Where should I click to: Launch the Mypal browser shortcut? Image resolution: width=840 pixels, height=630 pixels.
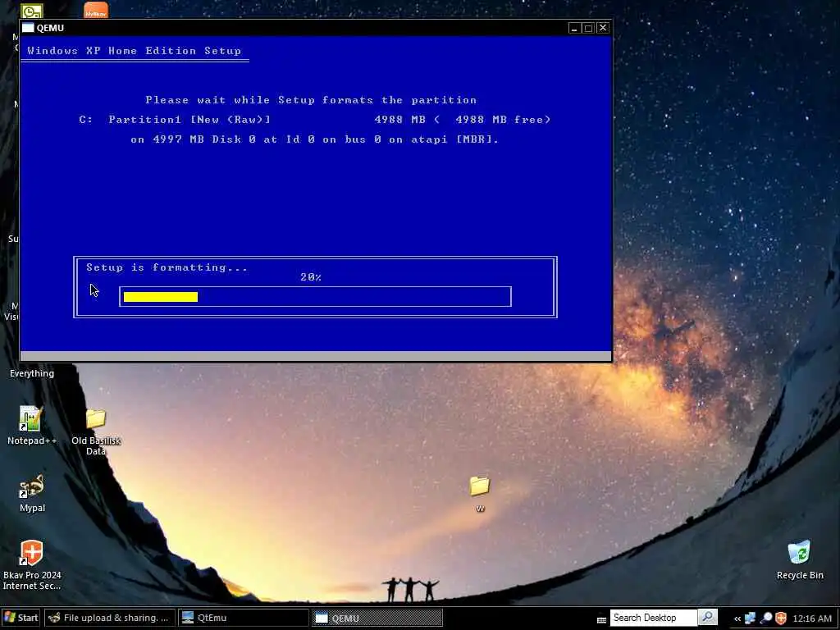pos(32,493)
